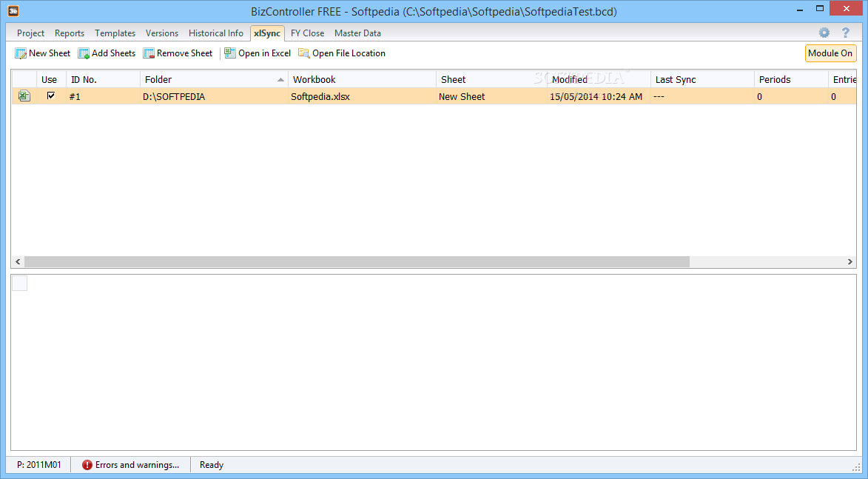
Task: Click the BizController app icon in title bar
Action: [x=13, y=11]
